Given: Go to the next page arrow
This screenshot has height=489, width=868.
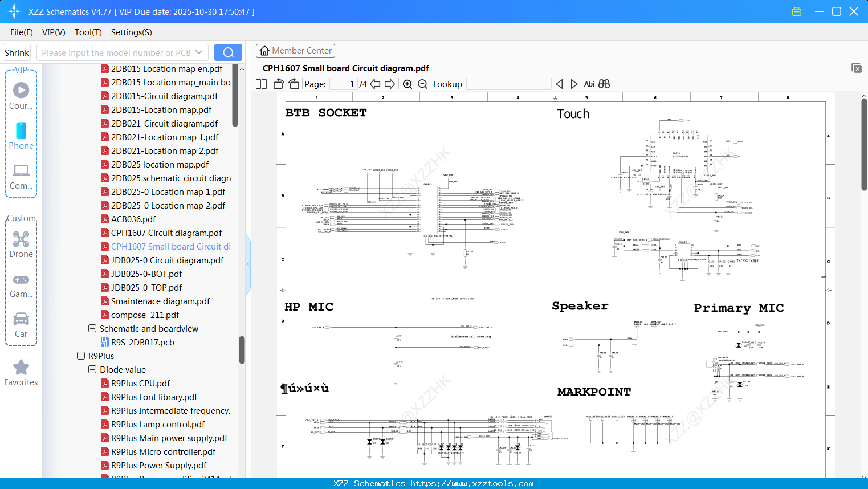Looking at the screenshot, I should pos(390,84).
